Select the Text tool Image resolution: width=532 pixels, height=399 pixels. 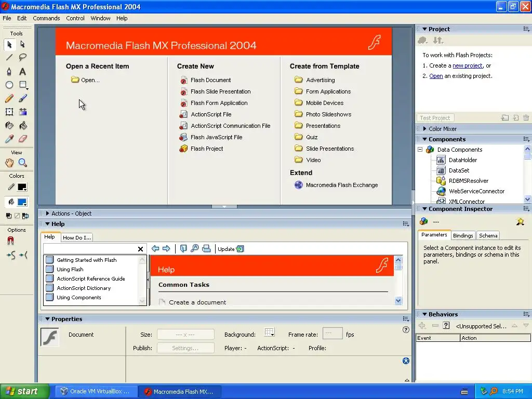pos(23,71)
